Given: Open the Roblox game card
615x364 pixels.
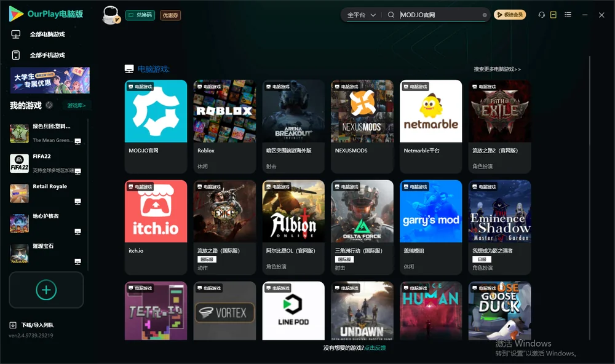Looking at the screenshot, I should tap(224, 126).
